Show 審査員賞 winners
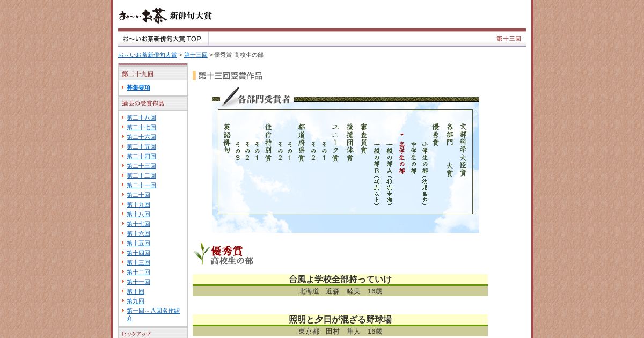Screen dimensions: 644x338 point(364,139)
